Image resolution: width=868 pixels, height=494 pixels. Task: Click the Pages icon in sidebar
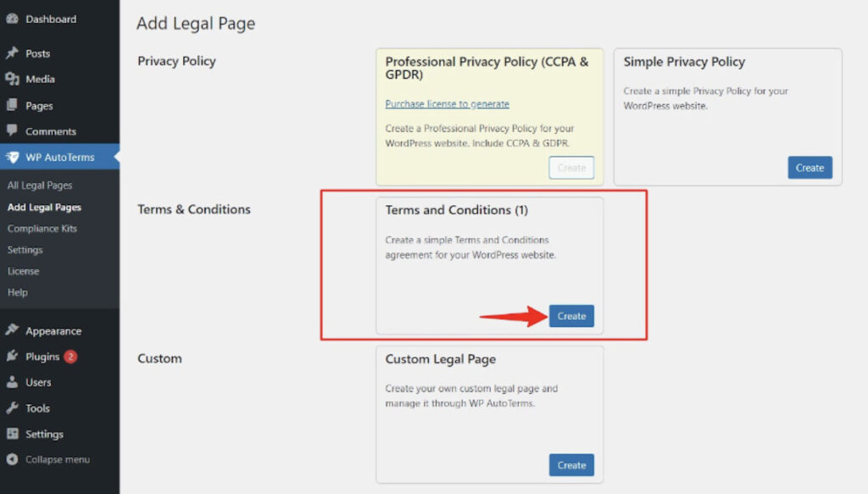tap(12, 105)
